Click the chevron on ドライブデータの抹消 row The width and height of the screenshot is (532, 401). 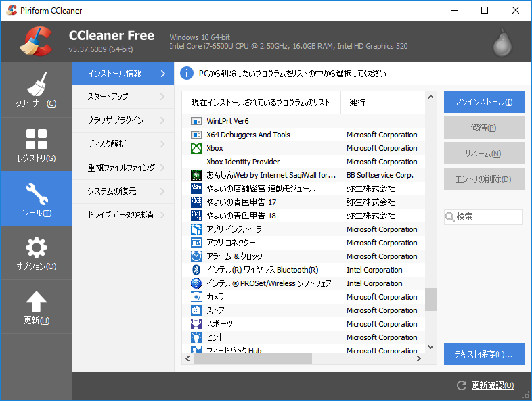[162, 215]
